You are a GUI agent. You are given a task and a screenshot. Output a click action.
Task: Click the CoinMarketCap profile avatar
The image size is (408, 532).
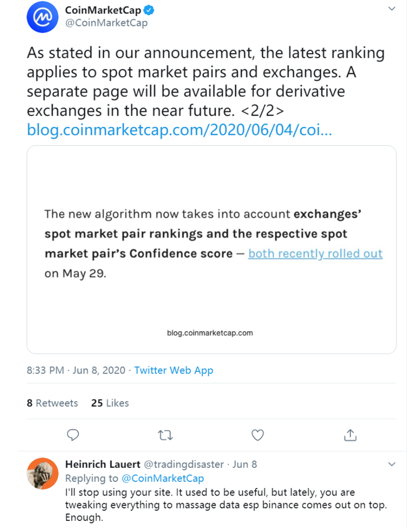42,17
